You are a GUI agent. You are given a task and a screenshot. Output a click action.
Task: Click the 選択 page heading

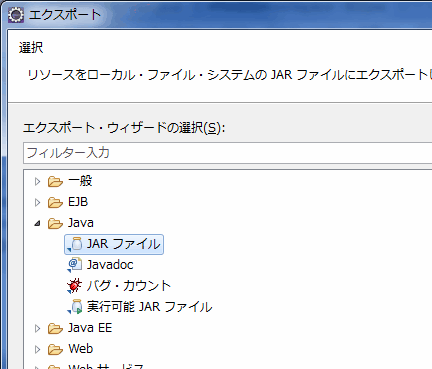(31, 48)
